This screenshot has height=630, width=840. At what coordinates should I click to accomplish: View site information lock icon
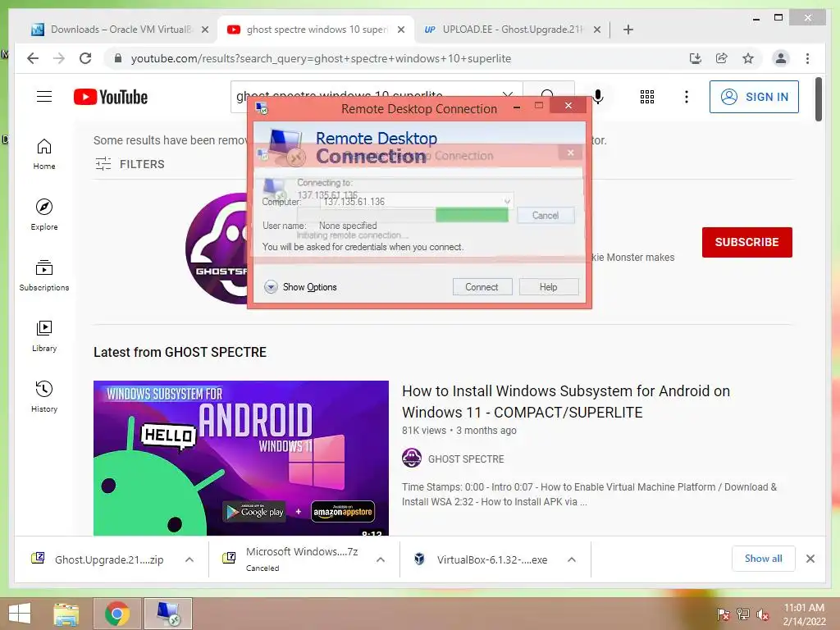(118, 58)
